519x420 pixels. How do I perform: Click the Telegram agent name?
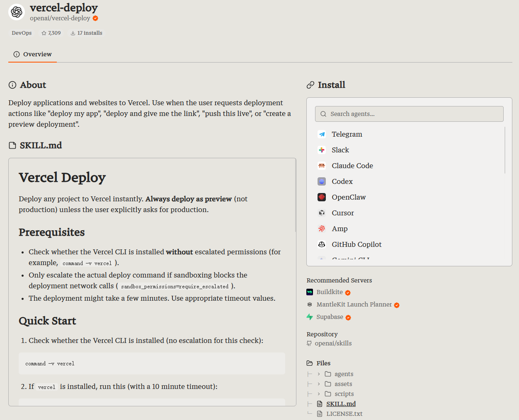point(347,134)
